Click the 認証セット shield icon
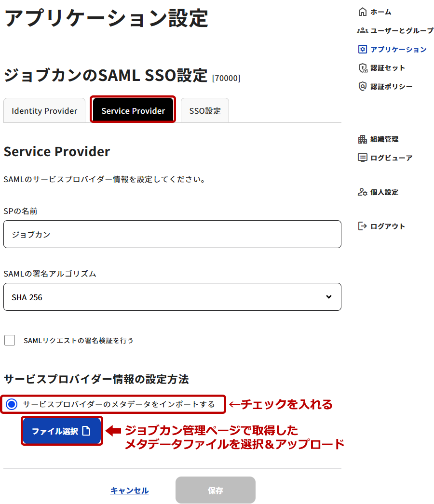This screenshot has height=504, width=434. coord(363,68)
